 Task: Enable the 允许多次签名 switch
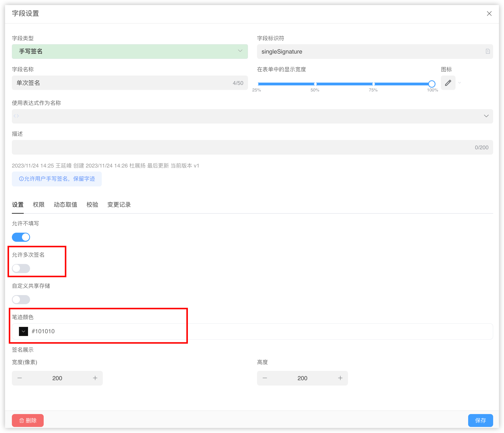point(21,268)
